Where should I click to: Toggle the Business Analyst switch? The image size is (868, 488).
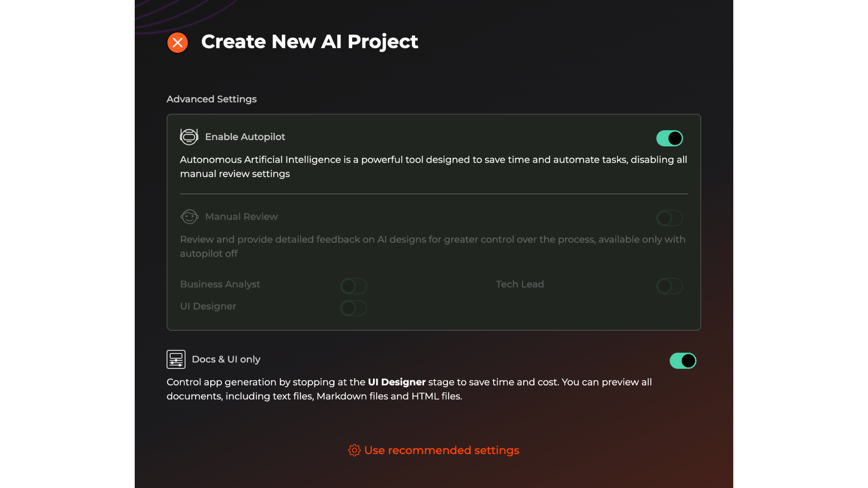[354, 286]
